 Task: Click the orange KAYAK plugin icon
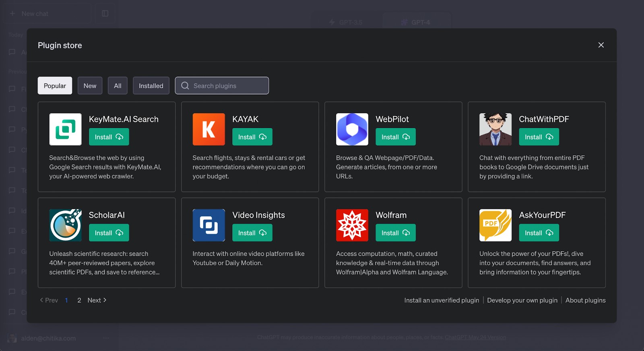(x=208, y=129)
